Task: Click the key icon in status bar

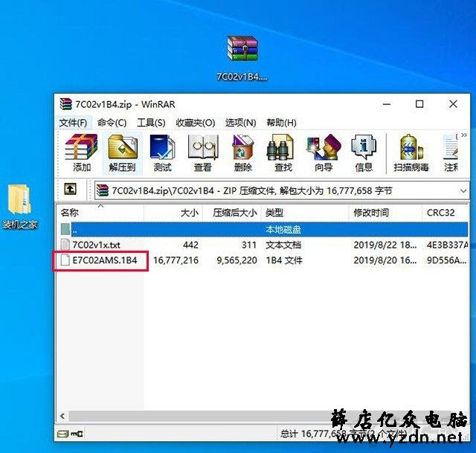Action: tap(77, 434)
